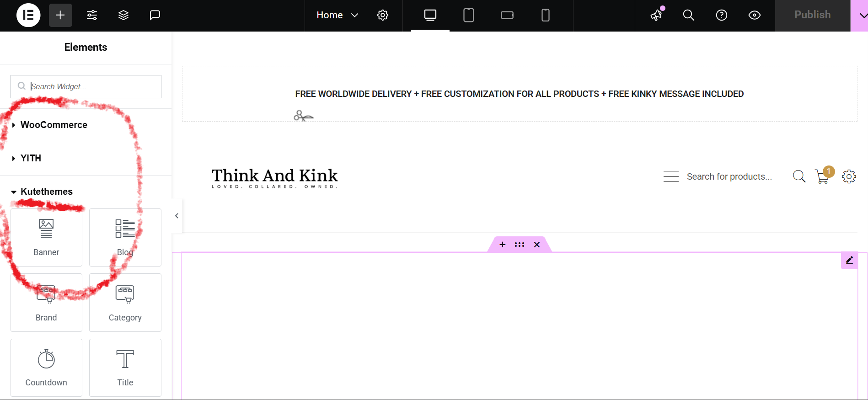Click the Elements panel heading
This screenshot has height=400, width=868.
pyautogui.click(x=86, y=47)
